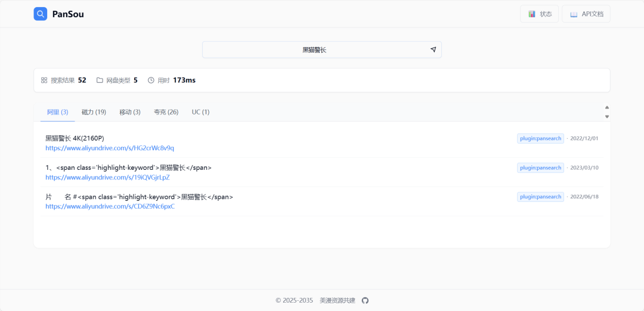Viewport: 644px width, 311px height.
Task: Click the folder icon beside 网盘类型
Action: (x=100, y=80)
